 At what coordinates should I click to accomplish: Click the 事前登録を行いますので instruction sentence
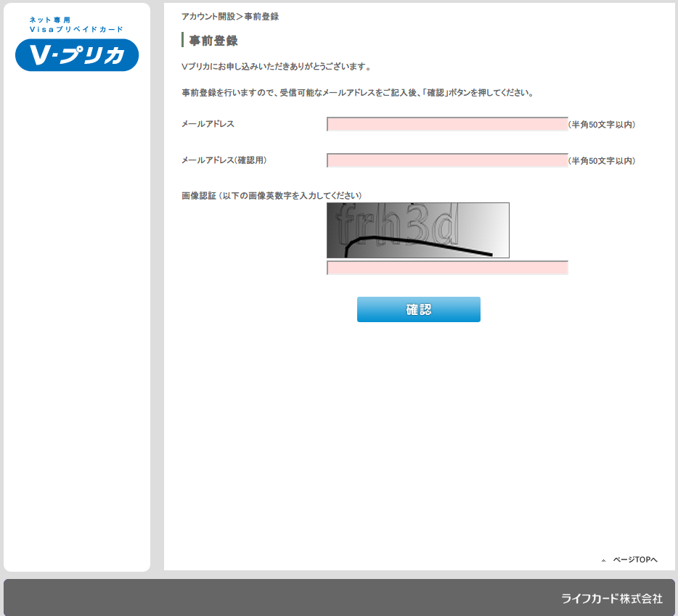pos(358,94)
